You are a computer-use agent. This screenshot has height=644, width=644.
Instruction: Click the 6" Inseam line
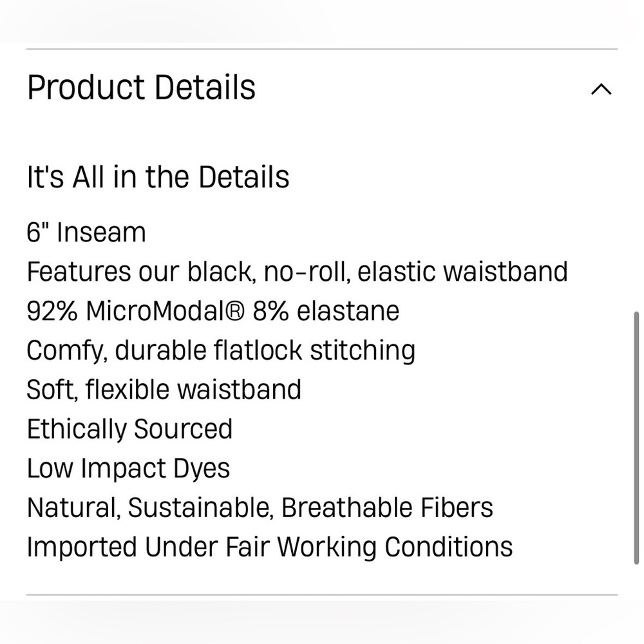[x=86, y=232]
